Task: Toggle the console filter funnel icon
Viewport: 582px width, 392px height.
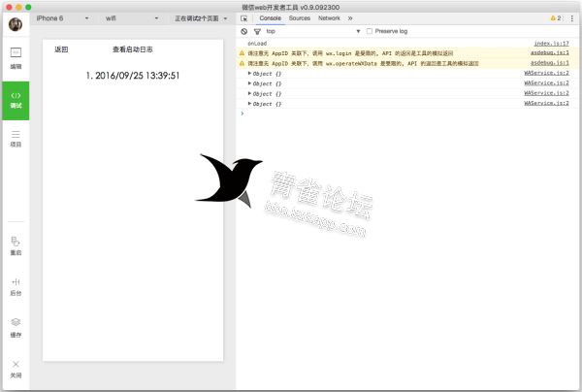Action: pos(257,31)
